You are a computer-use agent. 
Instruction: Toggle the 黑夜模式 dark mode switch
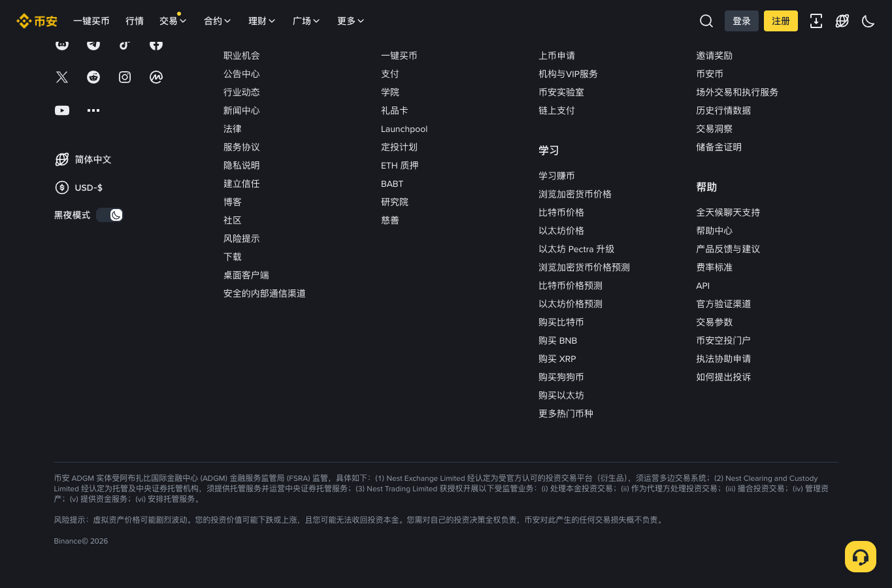(x=110, y=215)
